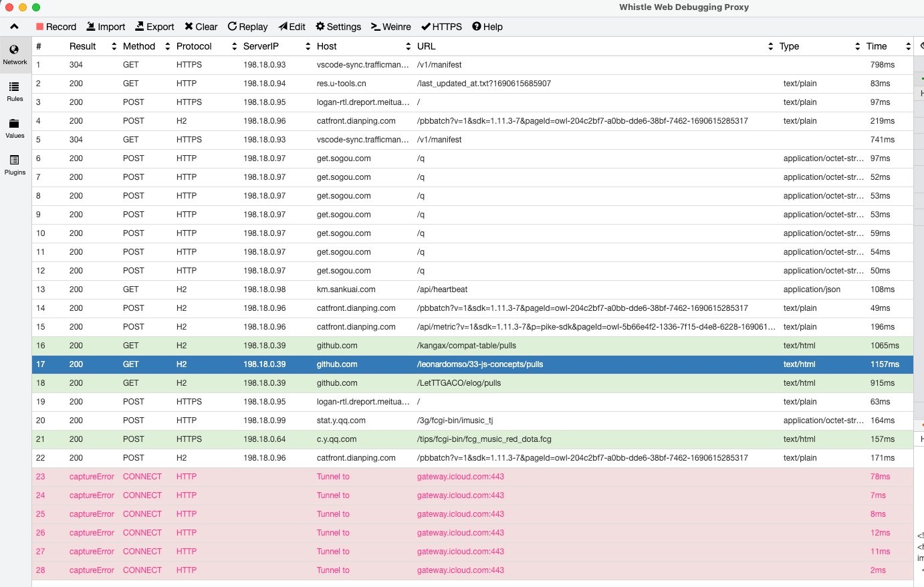Screen dimensions: 924x587
Task: Sort by the Result column
Action: pos(92,46)
